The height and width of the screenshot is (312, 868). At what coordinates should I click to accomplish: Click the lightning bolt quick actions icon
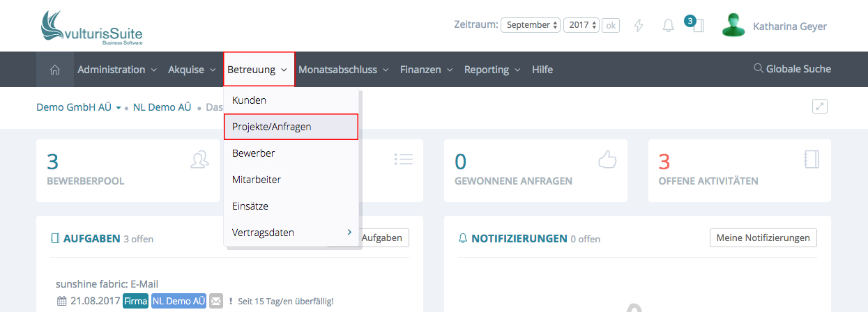tap(638, 26)
